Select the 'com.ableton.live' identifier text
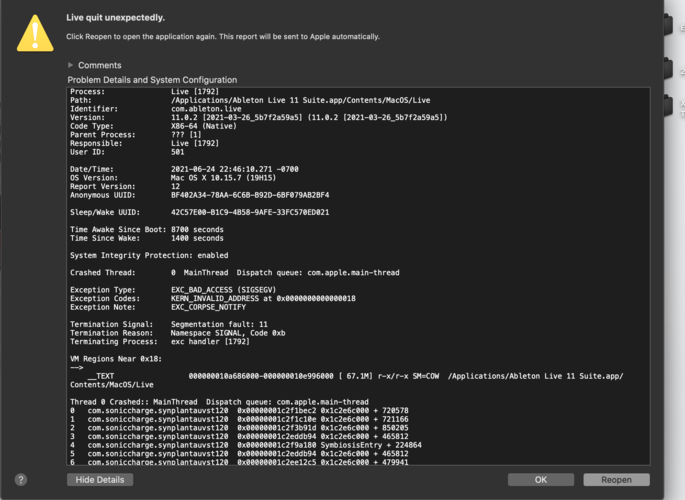Image resolution: width=685 pixels, height=500 pixels. (x=206, y=109)
